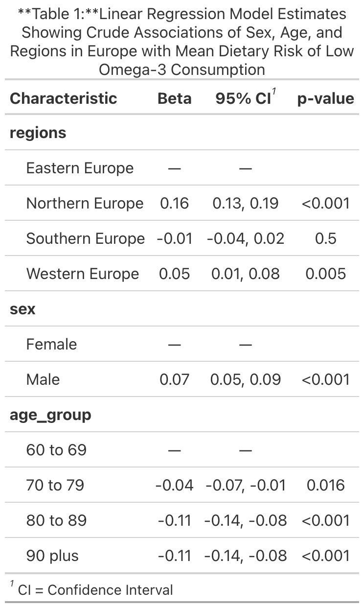Select the regions group label
The image size is (364, 607).
(38, 133)
